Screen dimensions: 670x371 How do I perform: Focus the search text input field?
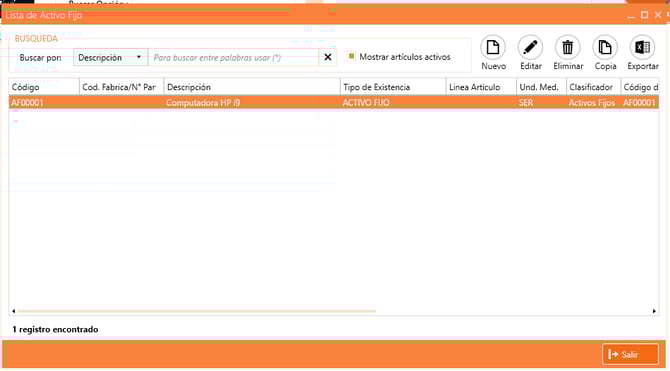[233, 57]
